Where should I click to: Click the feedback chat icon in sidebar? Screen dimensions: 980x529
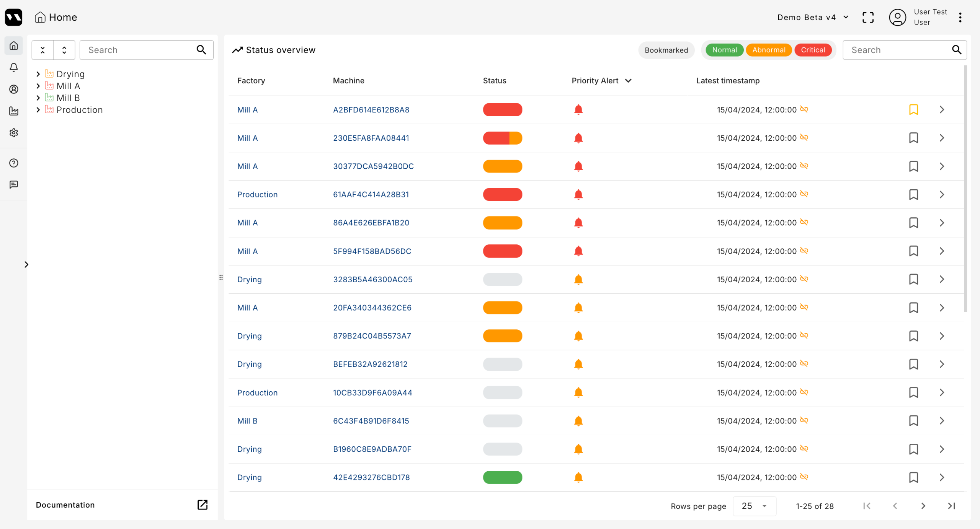point(14,185)
